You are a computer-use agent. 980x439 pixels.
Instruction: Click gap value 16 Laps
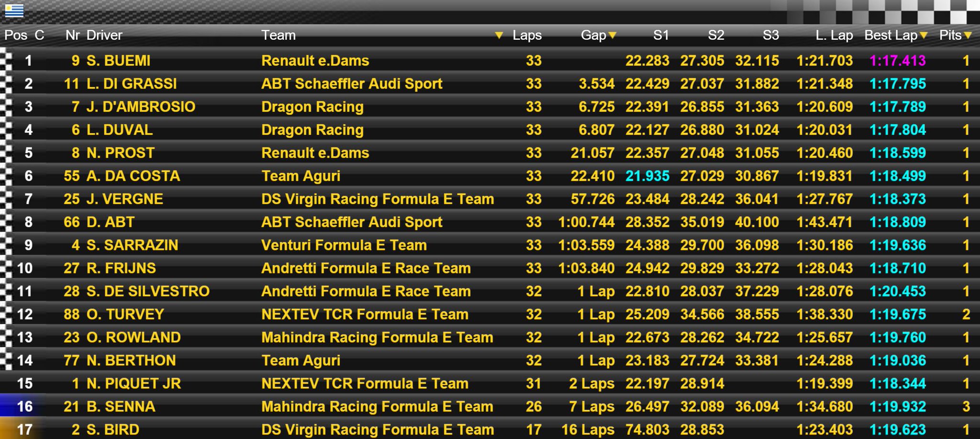click(x=588, y=429)
